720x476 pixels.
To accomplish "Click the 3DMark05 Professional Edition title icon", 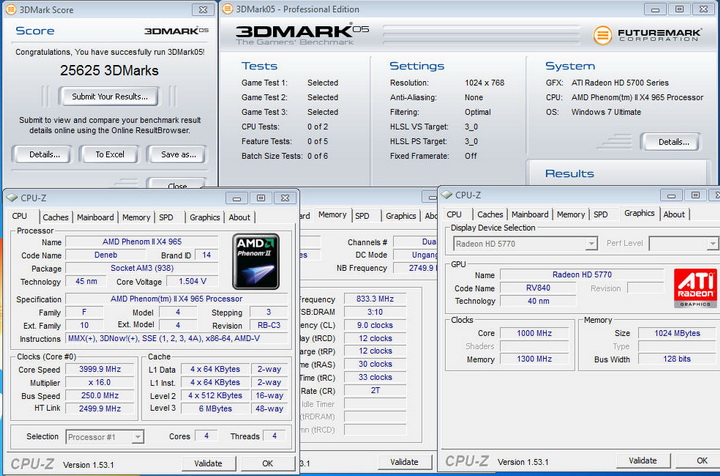I will [x=227, y=9].
